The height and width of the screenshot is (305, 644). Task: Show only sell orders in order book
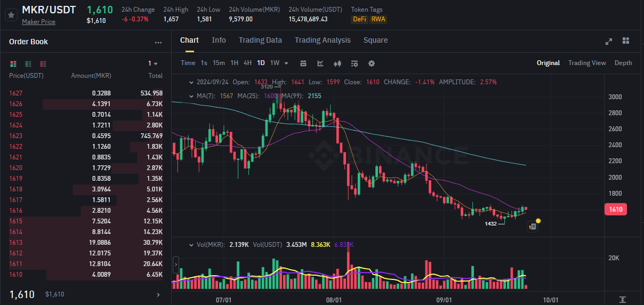pos(44,63)
